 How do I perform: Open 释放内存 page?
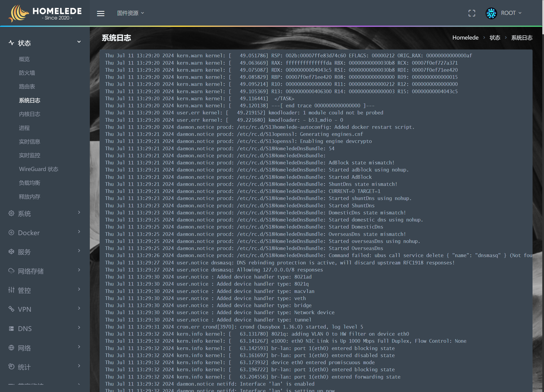coord(30,197)
